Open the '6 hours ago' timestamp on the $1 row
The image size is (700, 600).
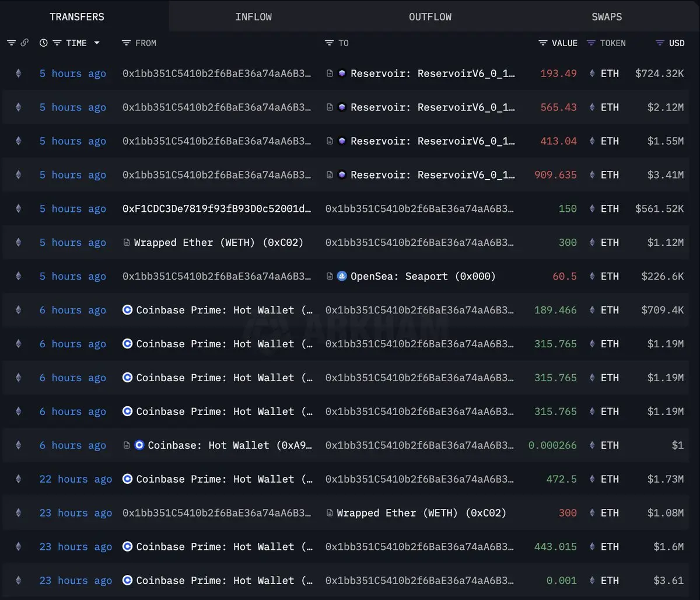tap(73, 445)
